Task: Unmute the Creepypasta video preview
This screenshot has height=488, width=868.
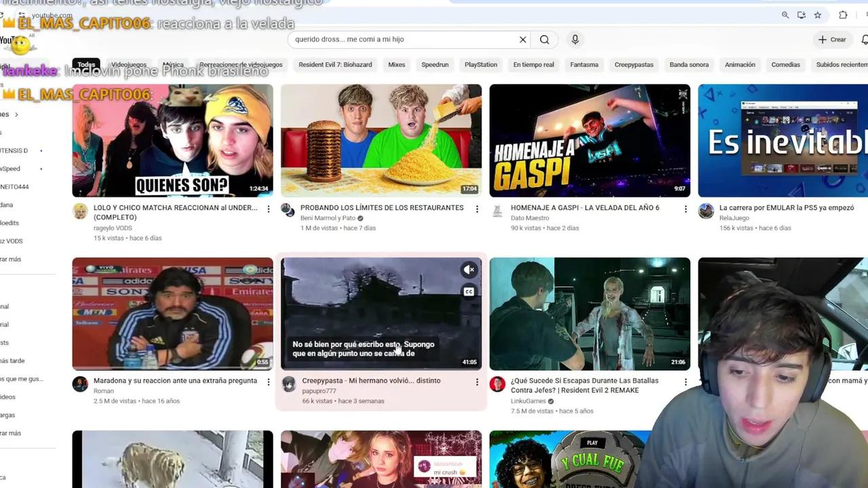Action: tap(469, 270)
